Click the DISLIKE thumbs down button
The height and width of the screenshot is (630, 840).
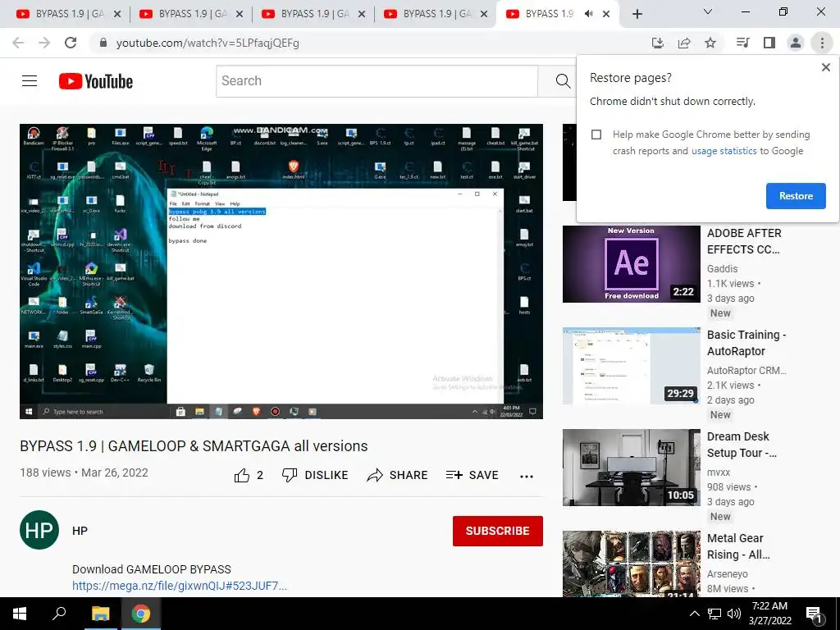pos(315,475)
